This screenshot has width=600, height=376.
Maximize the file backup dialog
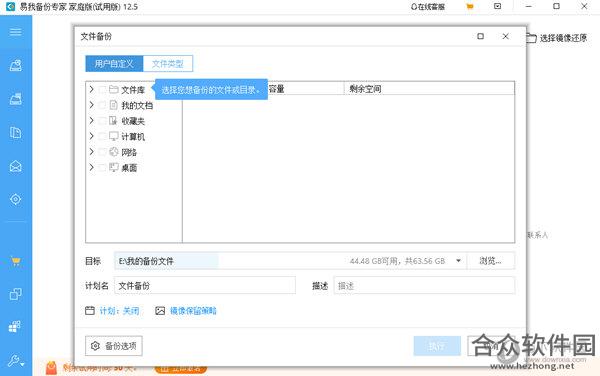click(481, 36)
